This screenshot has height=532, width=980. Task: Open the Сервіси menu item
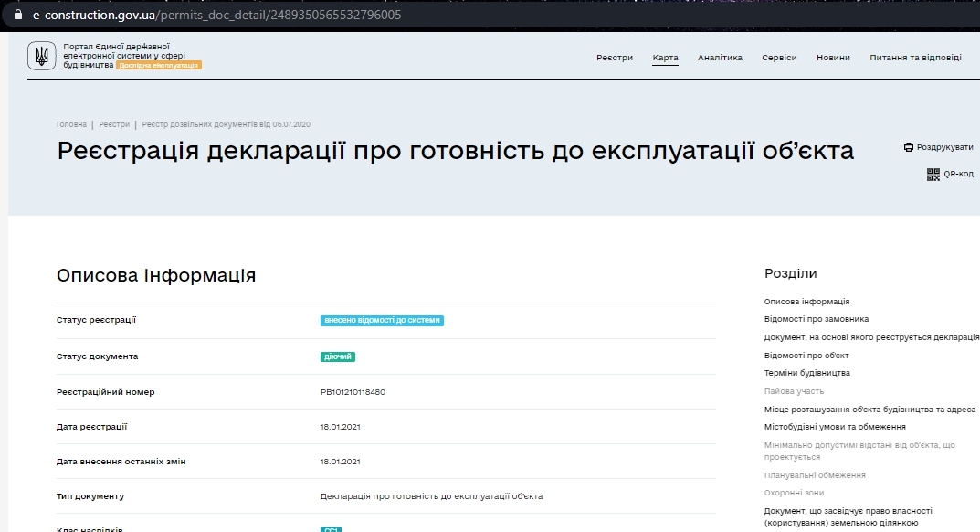tap(779, 58)
